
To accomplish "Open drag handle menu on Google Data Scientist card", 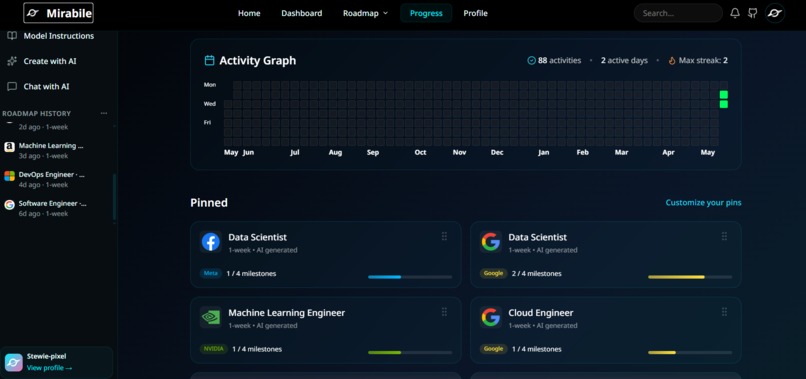I will click(724, 237).
